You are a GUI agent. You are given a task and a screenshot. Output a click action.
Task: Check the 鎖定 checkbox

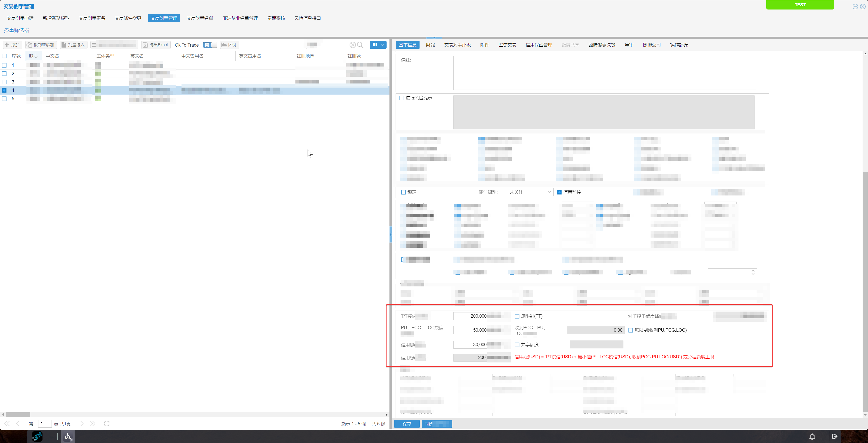[403, 192]
